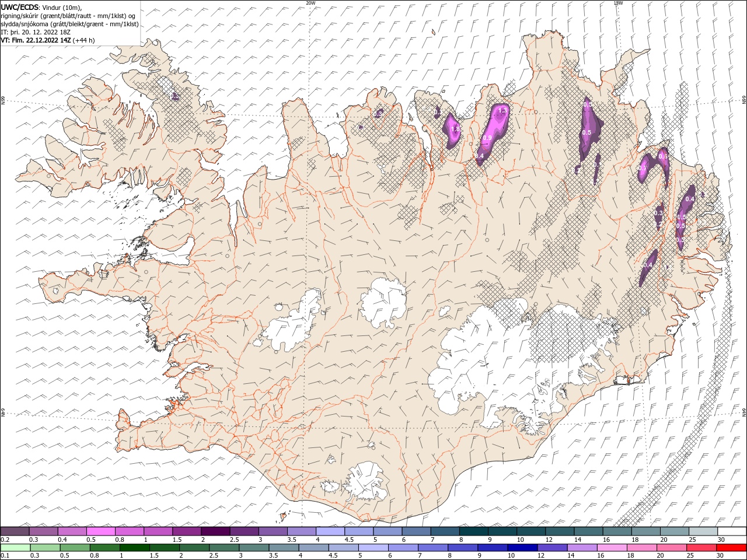Screen dimensions: 747x560
Task: Click the 'rigning/skúrir' legend description line
Action: click(68, 16)
